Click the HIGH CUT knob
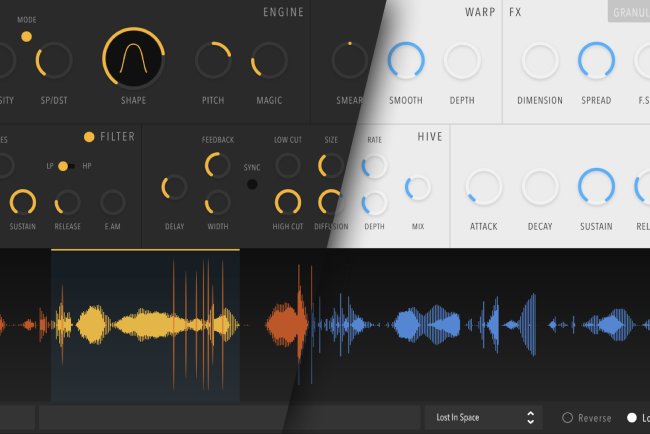 pos(288,203)
